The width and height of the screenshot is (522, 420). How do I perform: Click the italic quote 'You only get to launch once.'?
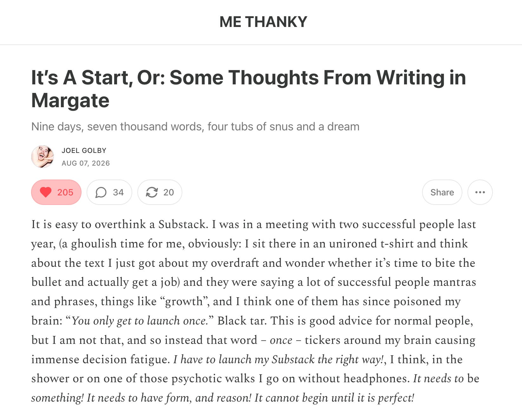[140, 321]
